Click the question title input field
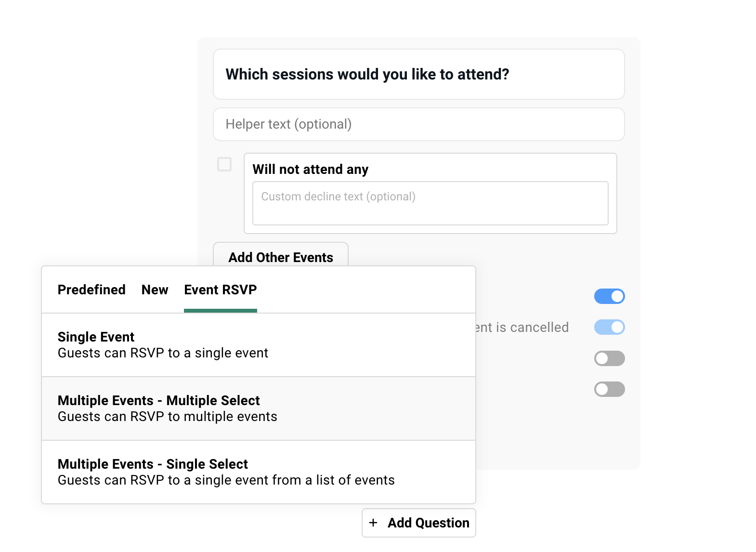The height and width of the screenshot is (552, 756). (x=418, y=75)
